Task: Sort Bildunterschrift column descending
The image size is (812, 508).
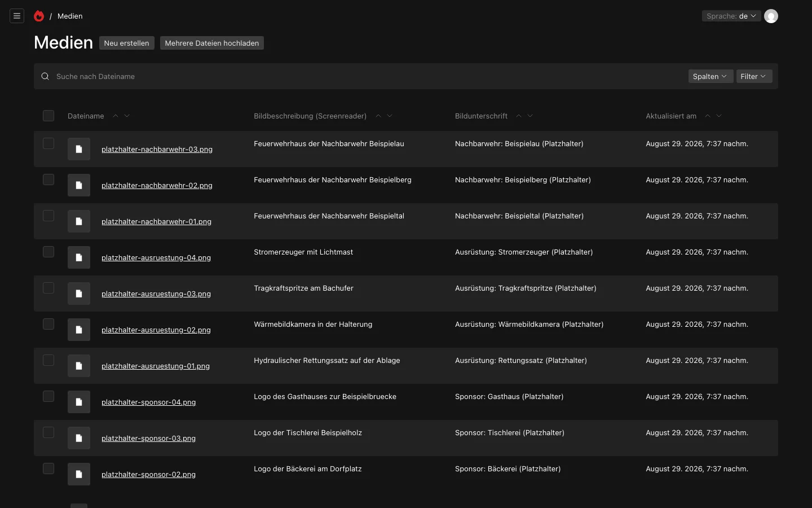Action: point(530,116)
